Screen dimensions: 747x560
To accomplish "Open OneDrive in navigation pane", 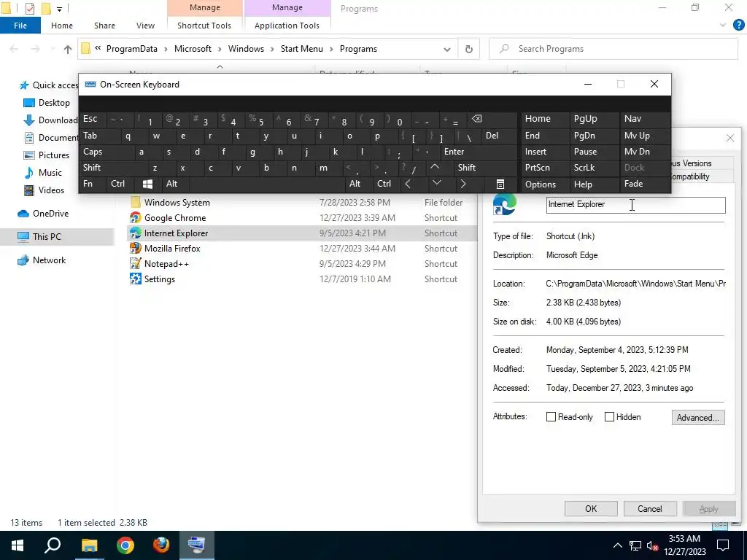I will click(50, 214).
